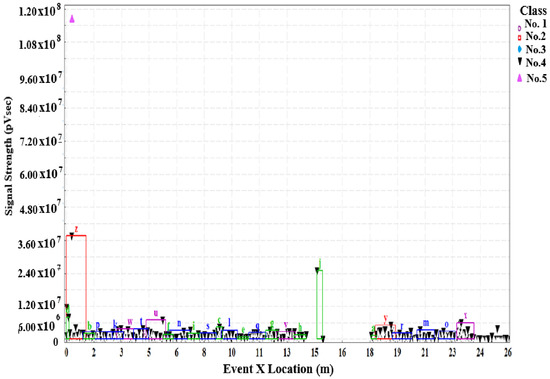
Task: Click the magenta x cluster box
Action: tap(465, 331)
